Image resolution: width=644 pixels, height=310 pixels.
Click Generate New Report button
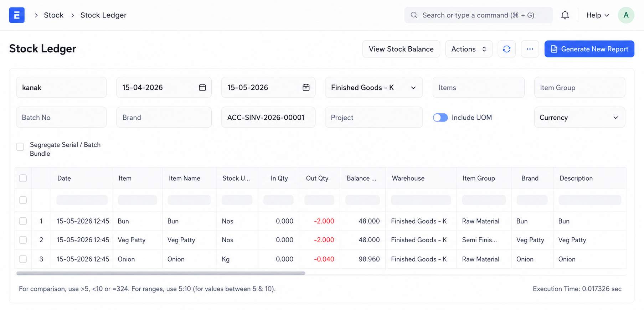pos(589,49)
